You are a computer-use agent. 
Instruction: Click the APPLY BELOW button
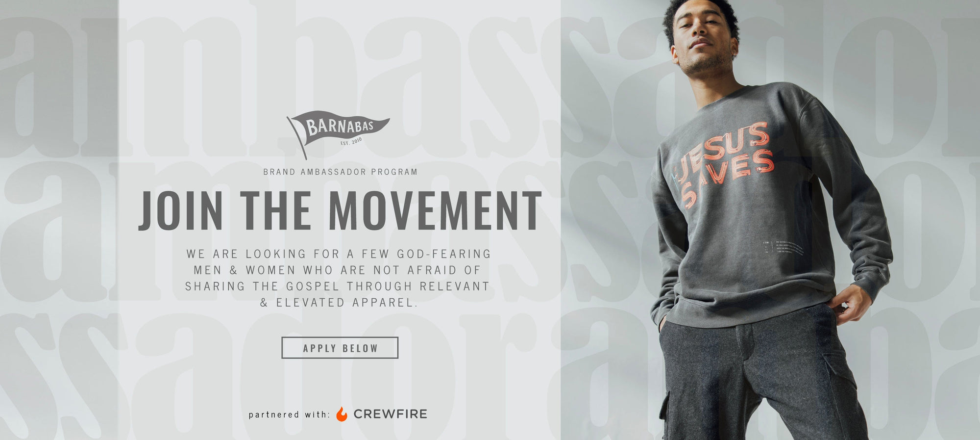tap(340, 348)
